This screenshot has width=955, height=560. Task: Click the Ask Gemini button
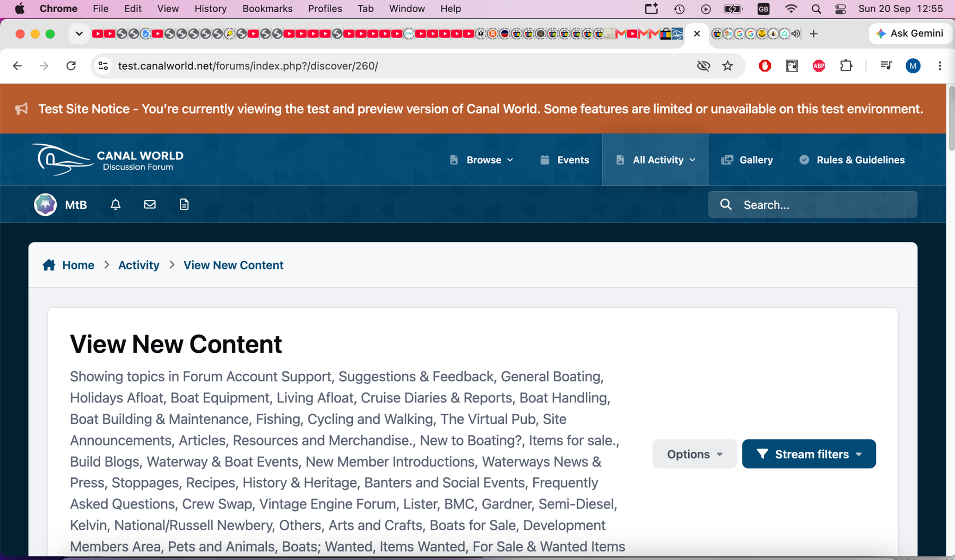(x=910, y=33)
